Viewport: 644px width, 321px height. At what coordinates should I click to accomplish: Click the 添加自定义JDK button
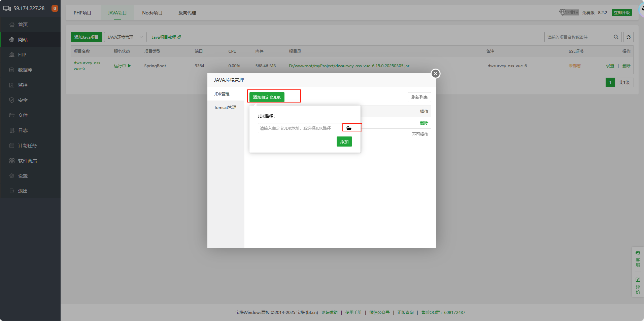[x=267, y=97]
